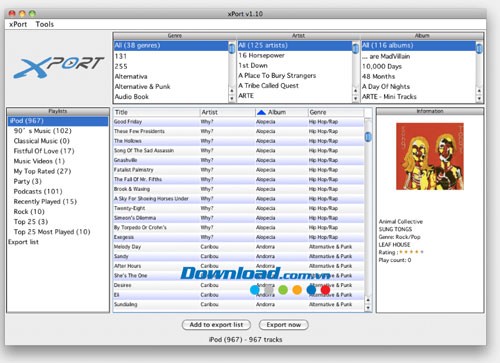Click the track list scrollbar thumb
500x363 pixels.
(368, 137)
